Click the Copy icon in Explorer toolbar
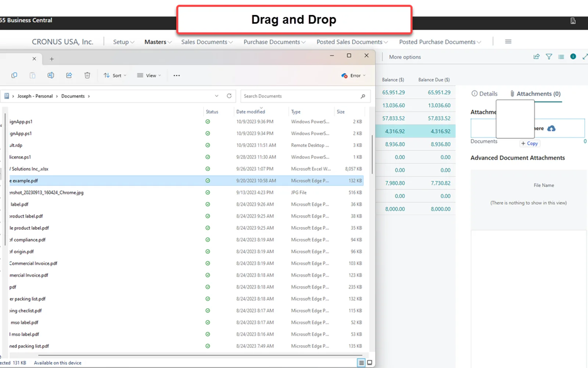This screenshot has width=588, height=368. pyautogui.click(x=14, y=75)
